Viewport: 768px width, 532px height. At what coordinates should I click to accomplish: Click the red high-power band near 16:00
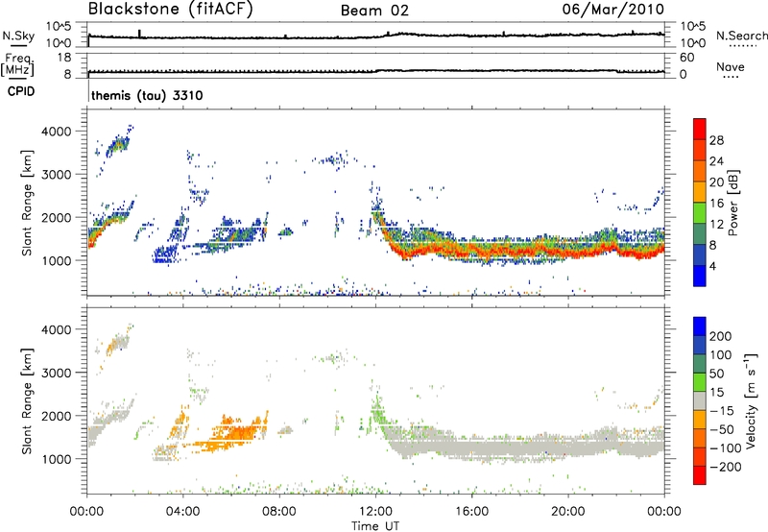pyautogui.click(x=472, y=252)
